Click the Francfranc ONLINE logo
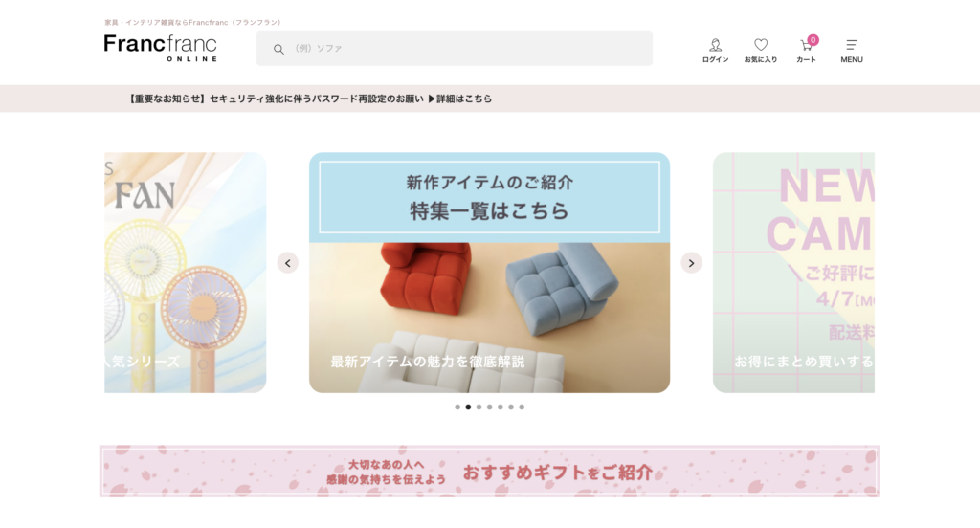Image resolution: width=980 pixels, height=528 pixels. pyautogui.click(x=161, y=48)
